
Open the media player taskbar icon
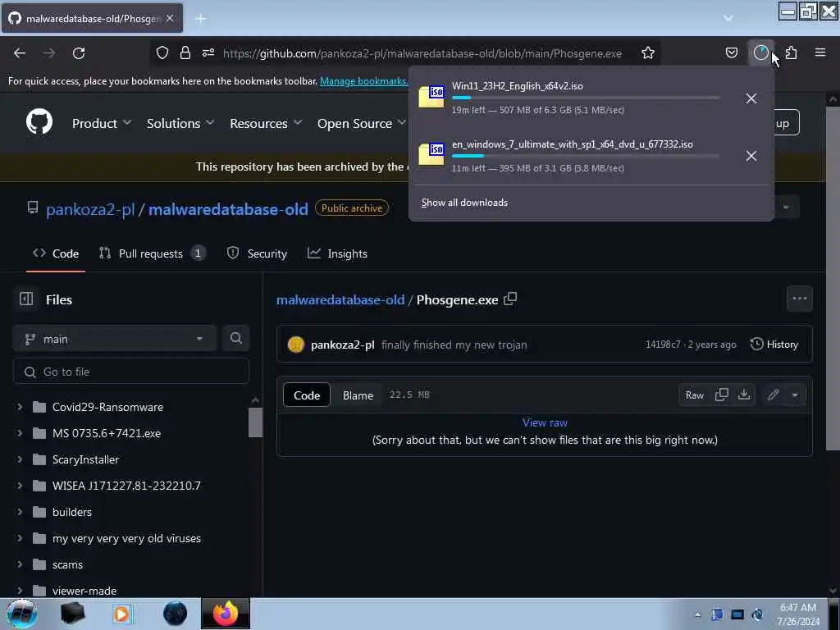[122, 614]
